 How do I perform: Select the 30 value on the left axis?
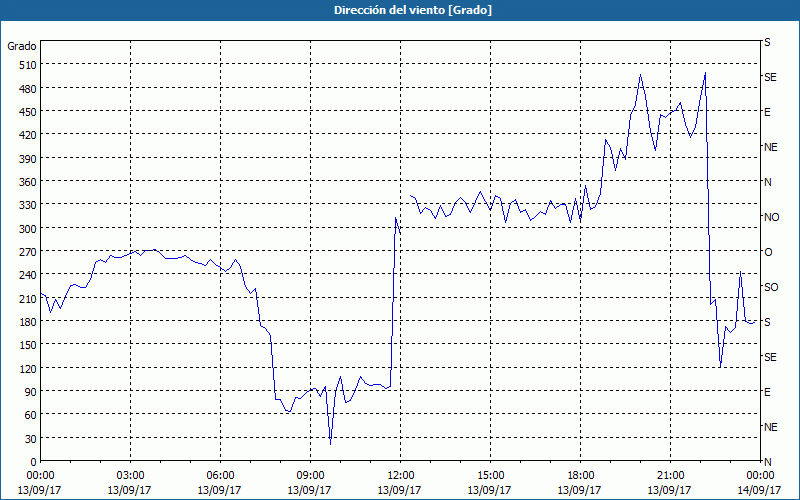(31, 439)
